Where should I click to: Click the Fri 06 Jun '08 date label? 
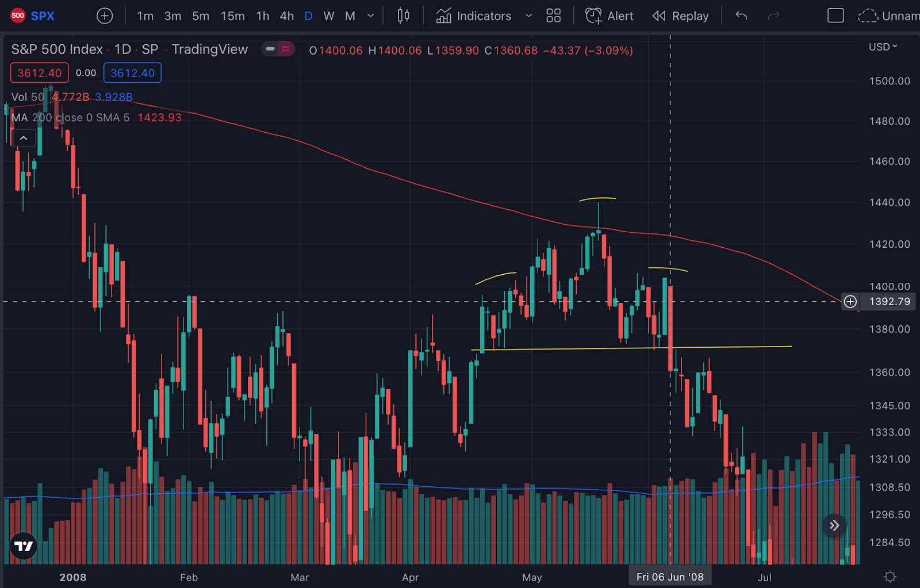pos(670,575)
